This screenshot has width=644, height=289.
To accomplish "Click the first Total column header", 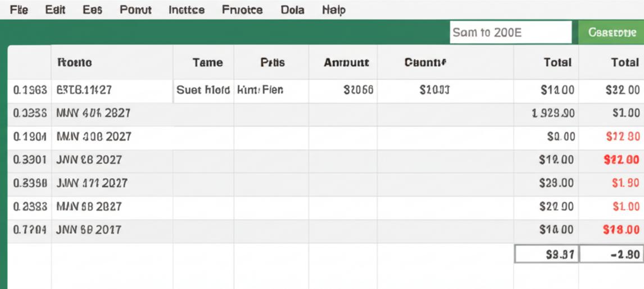I will (557, 62).
